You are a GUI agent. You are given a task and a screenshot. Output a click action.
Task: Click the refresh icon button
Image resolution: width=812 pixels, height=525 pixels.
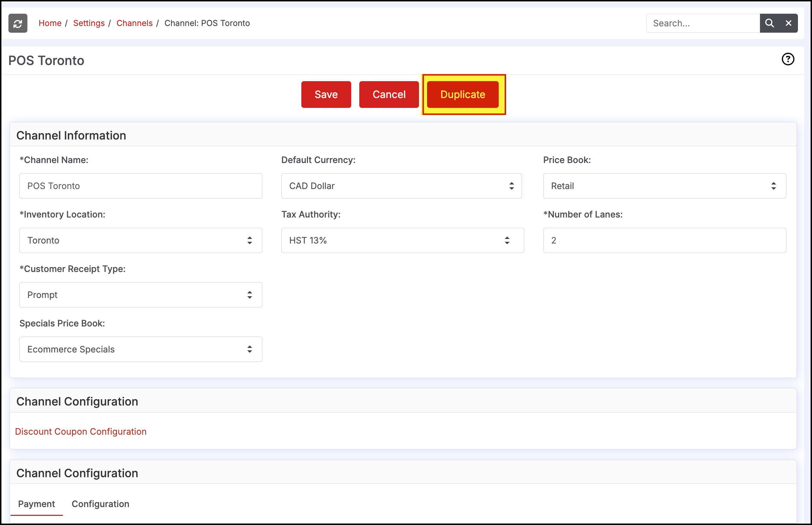tap(18, 23)
